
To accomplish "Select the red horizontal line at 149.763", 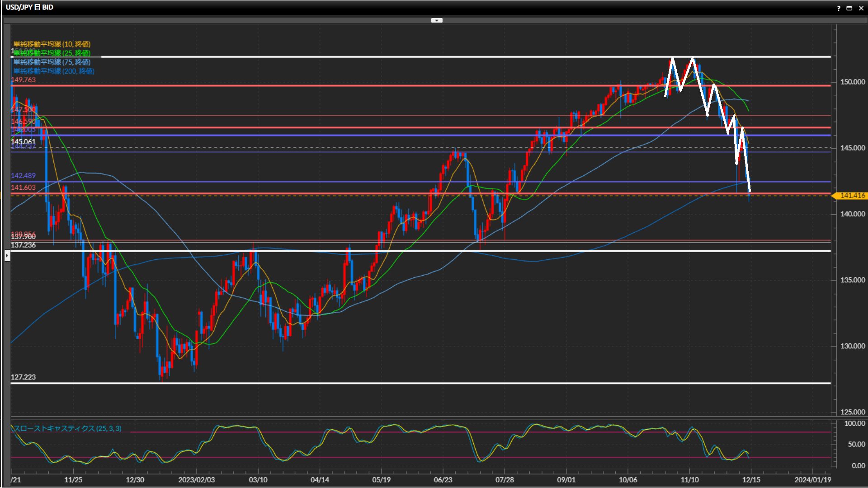I will click(x=316, y=85).
